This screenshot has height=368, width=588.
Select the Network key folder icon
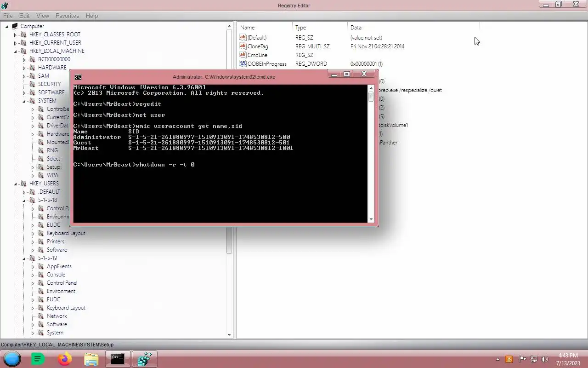41,316
